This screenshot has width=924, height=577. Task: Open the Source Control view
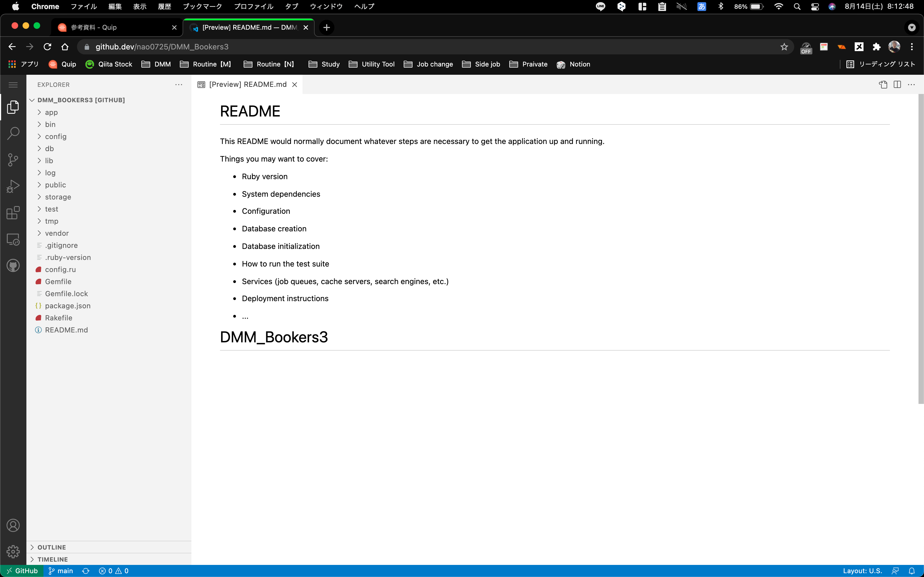coord(13,160)
